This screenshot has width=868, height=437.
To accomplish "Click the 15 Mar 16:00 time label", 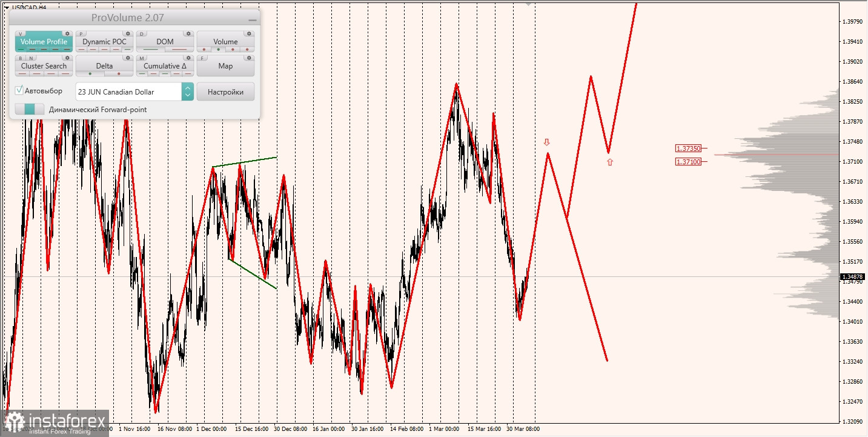I will (483, 429).
